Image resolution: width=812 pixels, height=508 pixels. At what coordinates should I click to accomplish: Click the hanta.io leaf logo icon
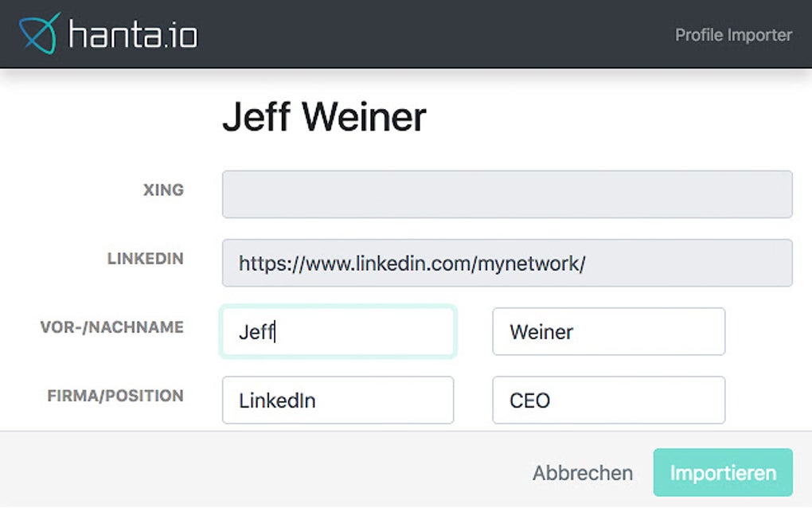(x=39, y=33)
